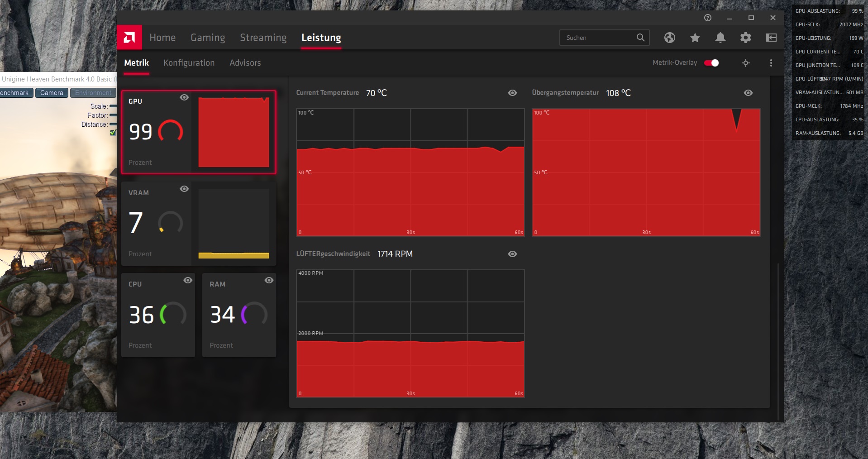Image resolution: width=868 pixels, height=459 pixels.
Task: Click the Camera button in Heaven Benchmark
Action: point(52,93)
